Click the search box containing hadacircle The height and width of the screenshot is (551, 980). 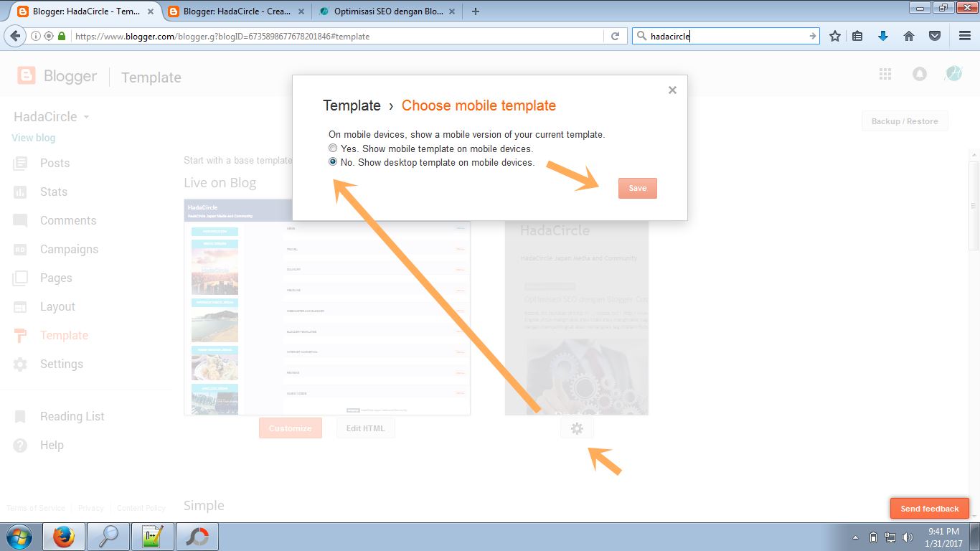(726, 36)
